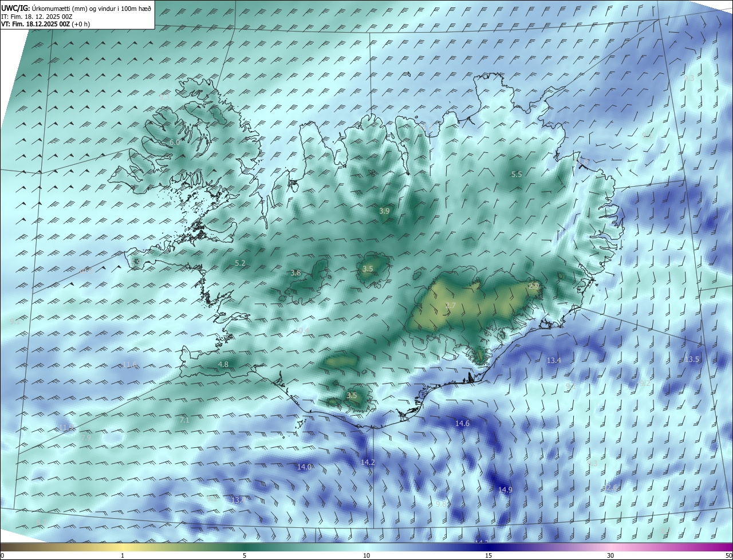Click the 7.1 value label on the map

(184, 420)
